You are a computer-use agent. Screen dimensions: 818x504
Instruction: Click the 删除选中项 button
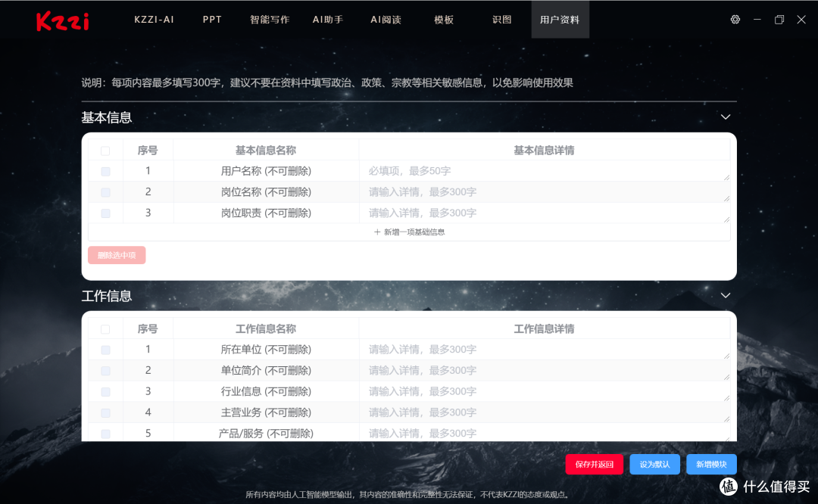117,255
